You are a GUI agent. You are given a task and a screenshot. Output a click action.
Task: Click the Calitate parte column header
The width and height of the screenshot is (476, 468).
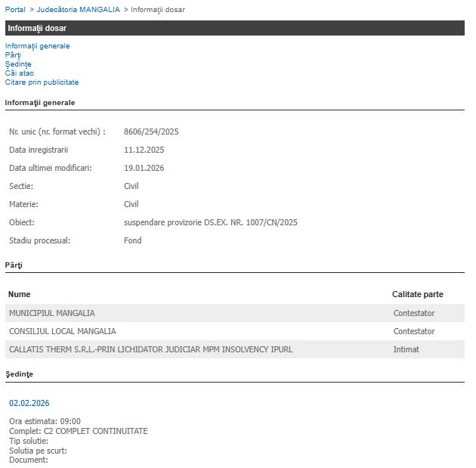417,294
